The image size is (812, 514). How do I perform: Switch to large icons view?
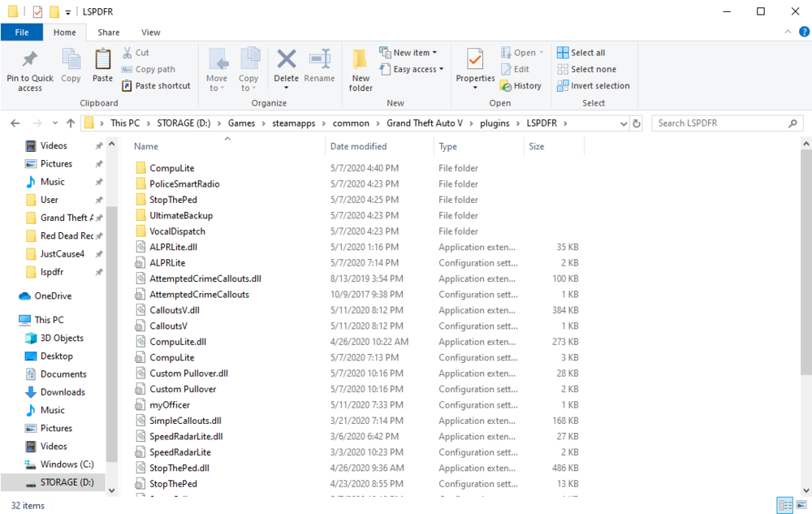point(801,505)
